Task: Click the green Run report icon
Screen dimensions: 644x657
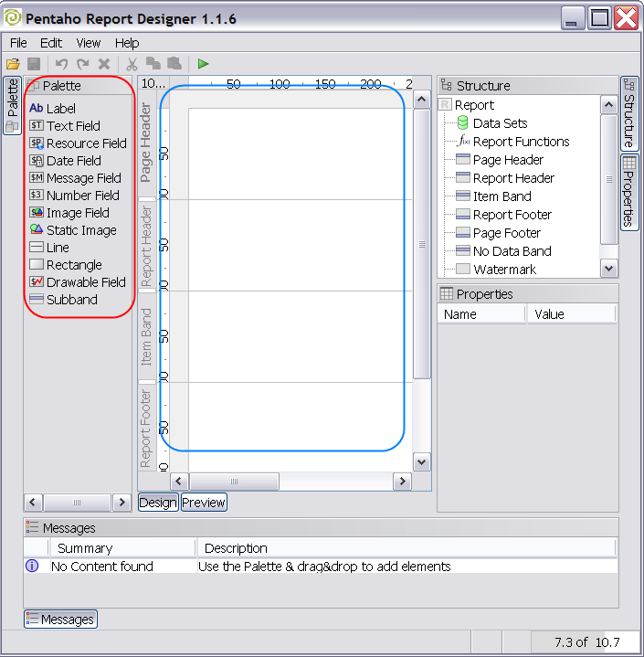Action: 203,64
